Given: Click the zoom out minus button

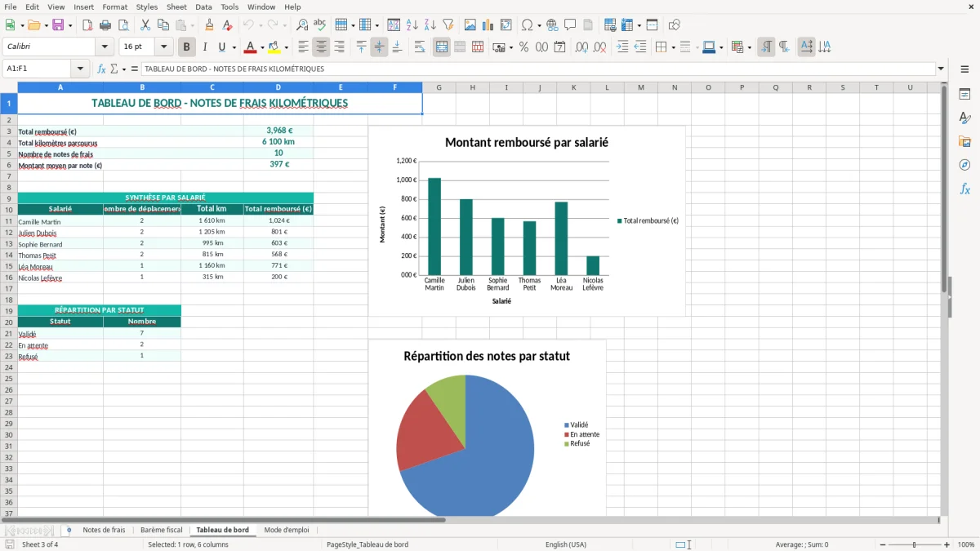Looking at the screenshot, I should coord(882,544).
